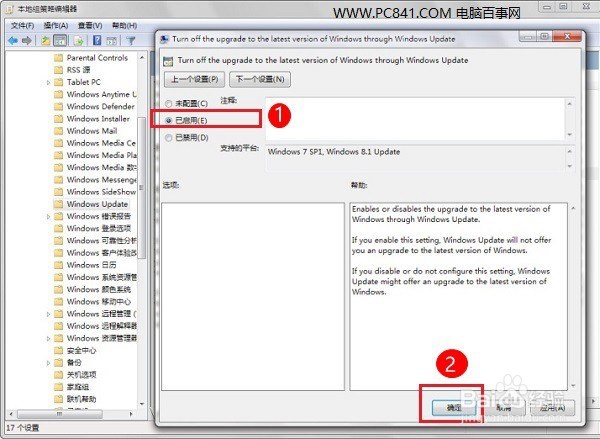Click the Windows Mail folder icon
Screen dimensions: 600x439
pos(58,131)
